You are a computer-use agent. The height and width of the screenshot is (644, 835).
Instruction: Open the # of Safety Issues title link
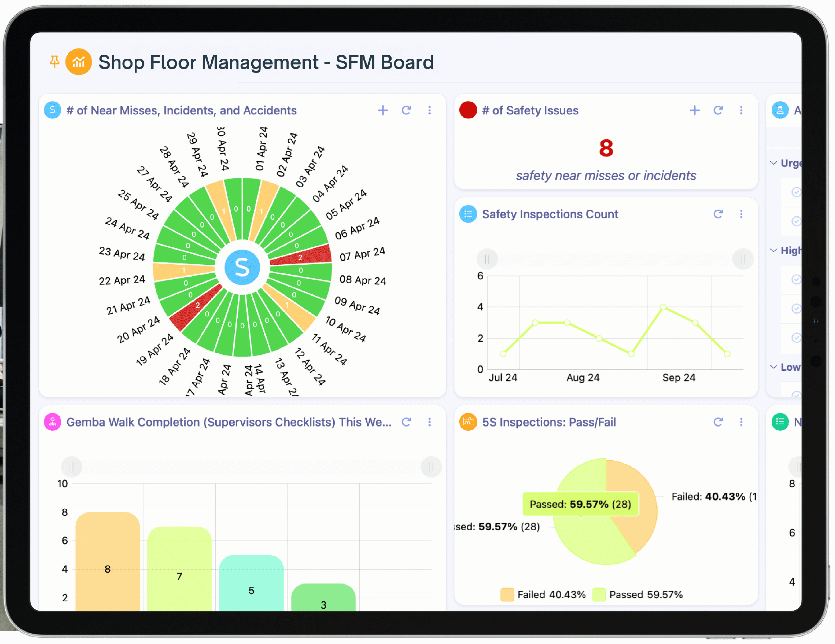[530, 111]
